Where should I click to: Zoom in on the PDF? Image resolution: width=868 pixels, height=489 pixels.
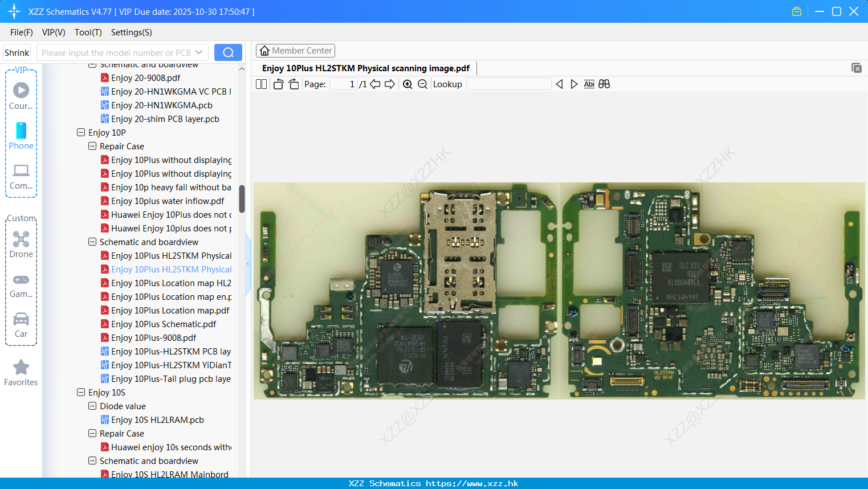[407, 84]
